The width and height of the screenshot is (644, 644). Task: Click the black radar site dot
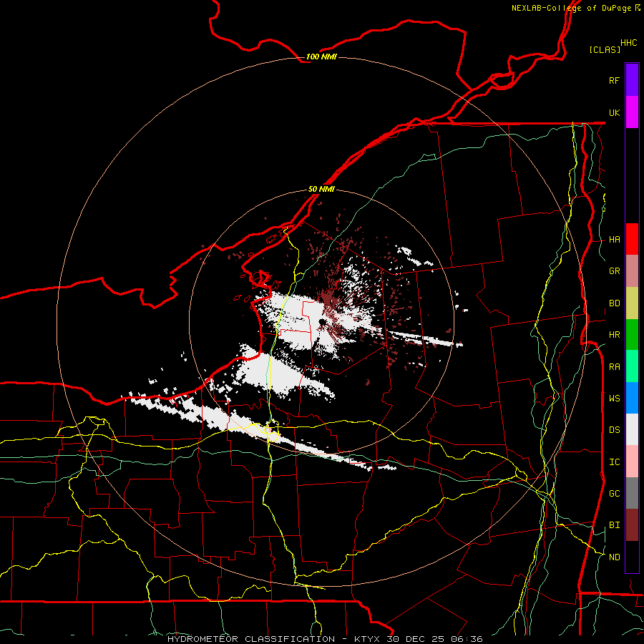click(322, 322)
